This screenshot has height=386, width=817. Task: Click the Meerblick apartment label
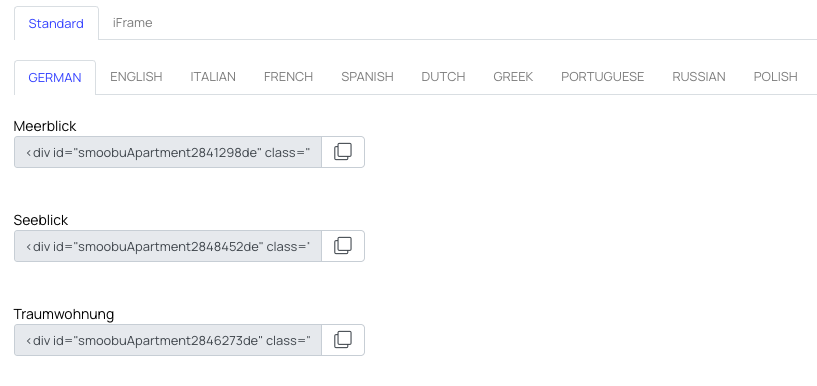coord(45,126)
